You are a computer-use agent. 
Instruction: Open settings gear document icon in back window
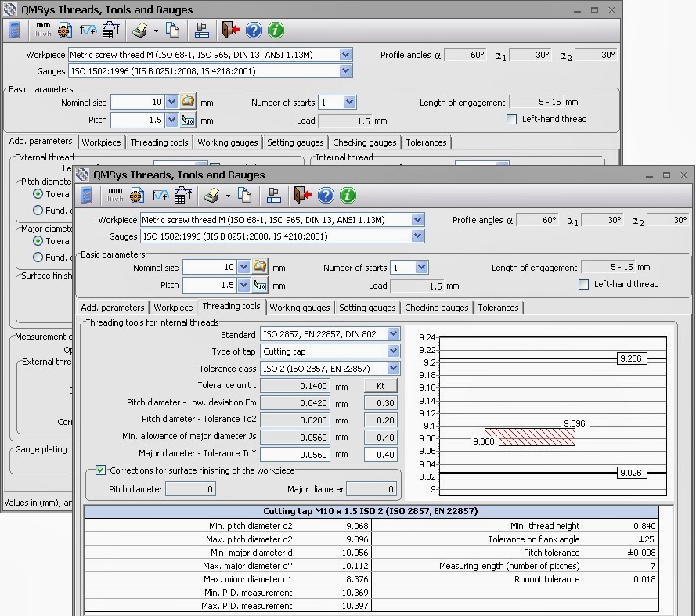[65, 31]
